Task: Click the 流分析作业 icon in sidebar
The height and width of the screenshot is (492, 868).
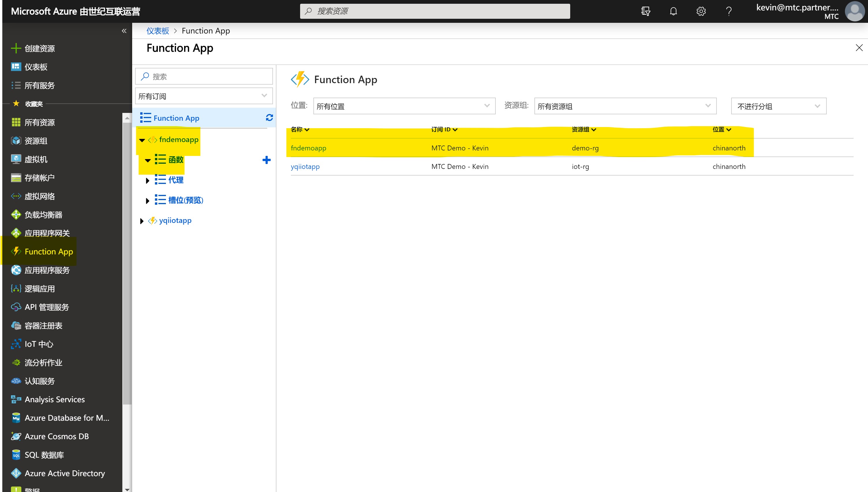Action: 16,362
